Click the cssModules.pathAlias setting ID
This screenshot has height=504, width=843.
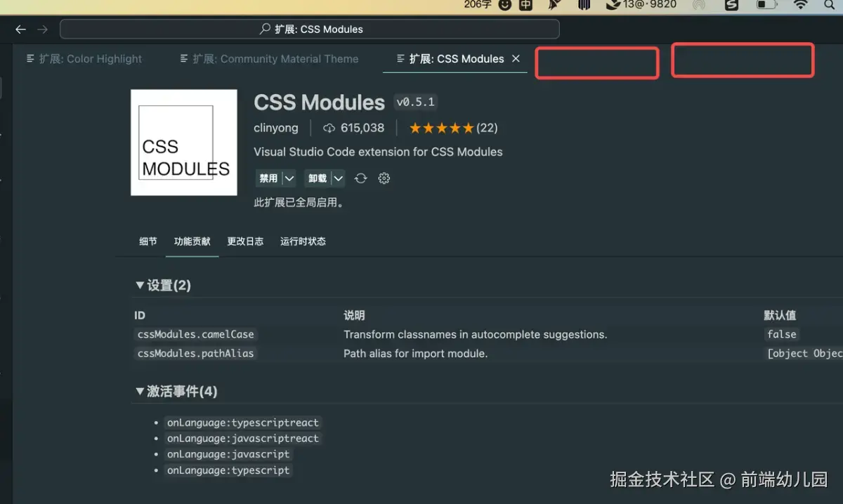tap(195, 353)
